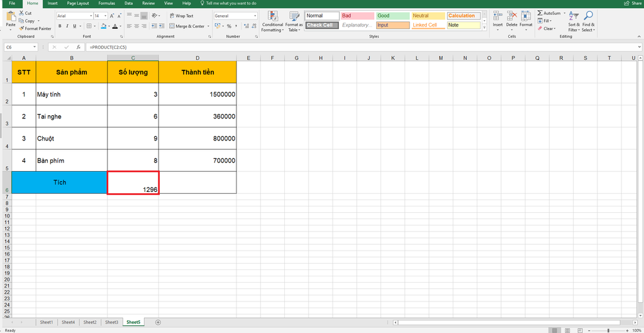Click the Decrease Decimal icon
This screenshot has width=644, height=333.
click(x=254, y=26)
